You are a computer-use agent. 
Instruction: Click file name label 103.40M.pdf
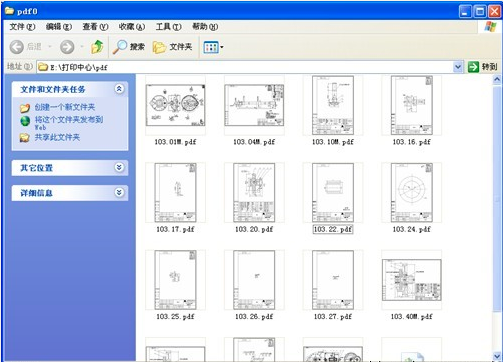tap(411, 317)
